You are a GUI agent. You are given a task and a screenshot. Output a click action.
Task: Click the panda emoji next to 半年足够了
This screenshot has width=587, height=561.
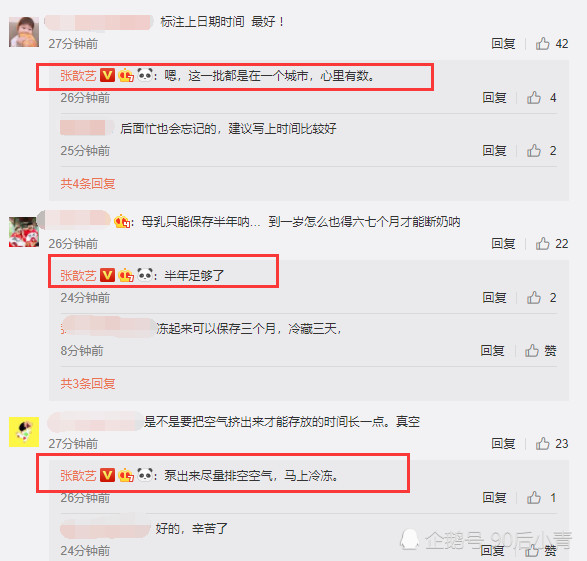tap(145, 275)
